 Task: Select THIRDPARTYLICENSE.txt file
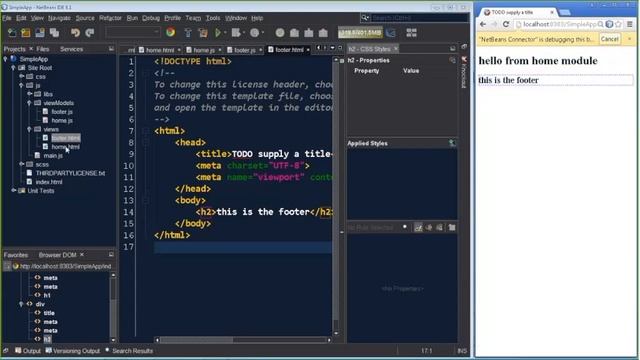70,173
